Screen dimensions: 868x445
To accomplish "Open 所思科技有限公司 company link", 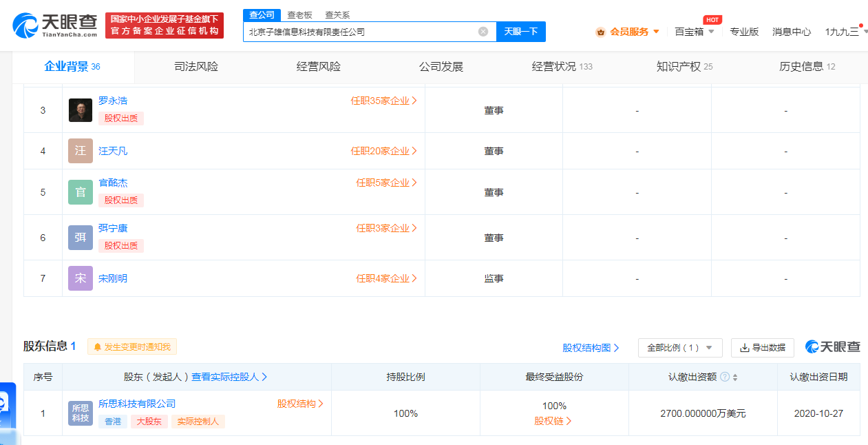I will click(x=137, y=404).
